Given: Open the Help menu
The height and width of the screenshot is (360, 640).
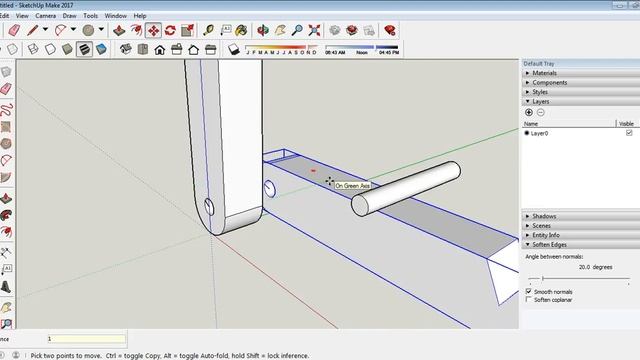Looking at the screenshot, I should coord(140,16).
